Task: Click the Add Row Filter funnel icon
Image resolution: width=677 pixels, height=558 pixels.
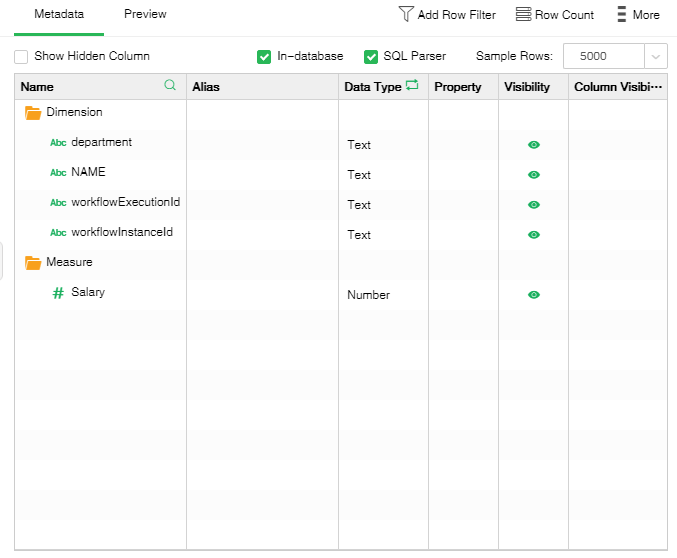Action: 406,15
